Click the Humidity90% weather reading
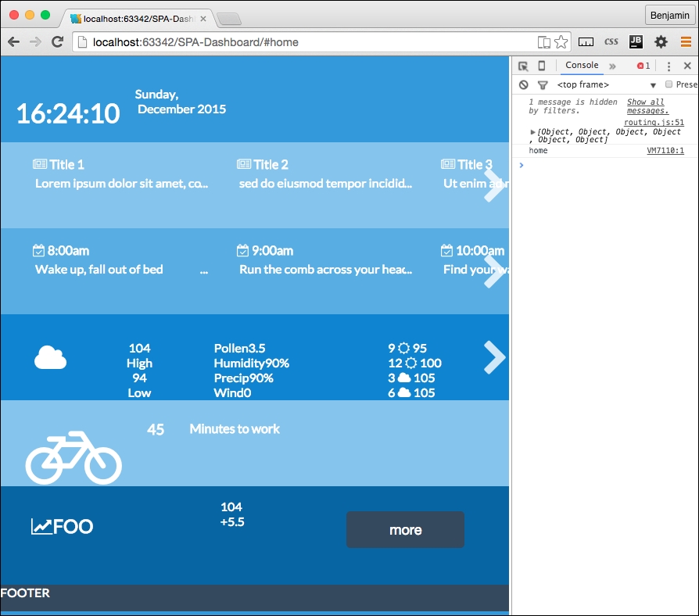Image resolution: width=699 pixels, height=616 pixels. pyautogui.click(x=252, y=364)
